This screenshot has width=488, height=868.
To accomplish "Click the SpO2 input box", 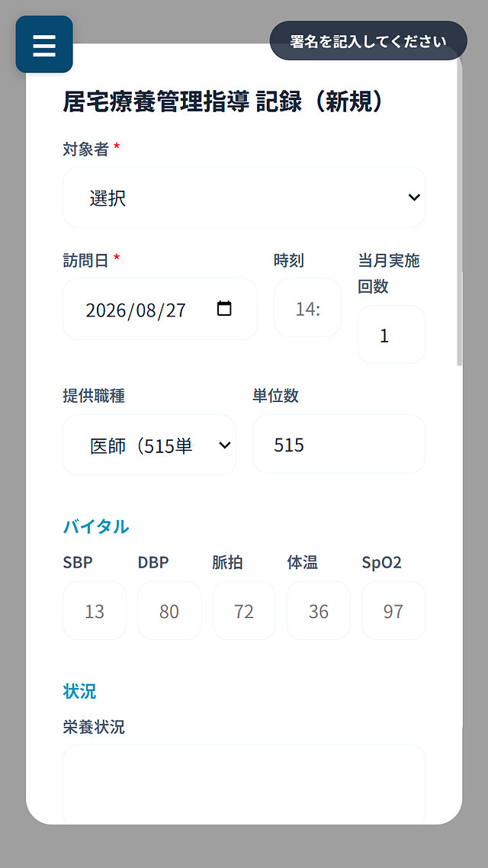I will 393,611.
